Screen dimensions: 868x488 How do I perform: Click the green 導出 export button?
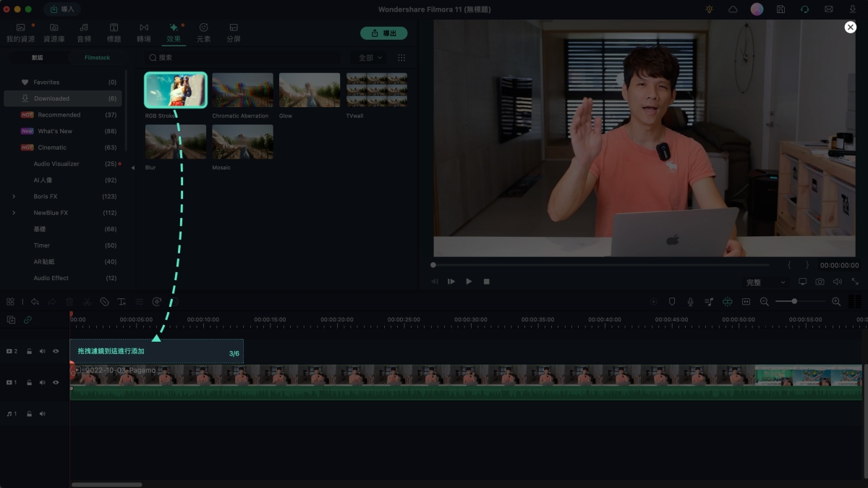click(x=383, y=33)
